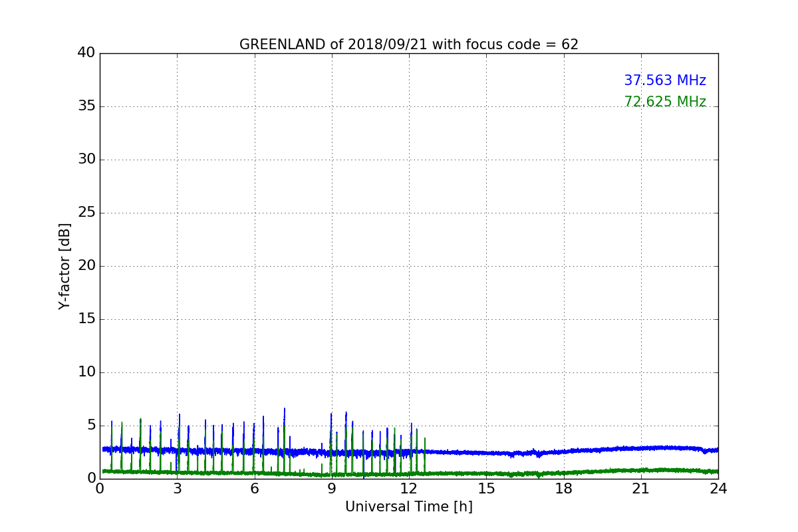Click the 12 hour tick on the X-axis
This screenshot has height=532, width=798.
(x=409, y=489)
